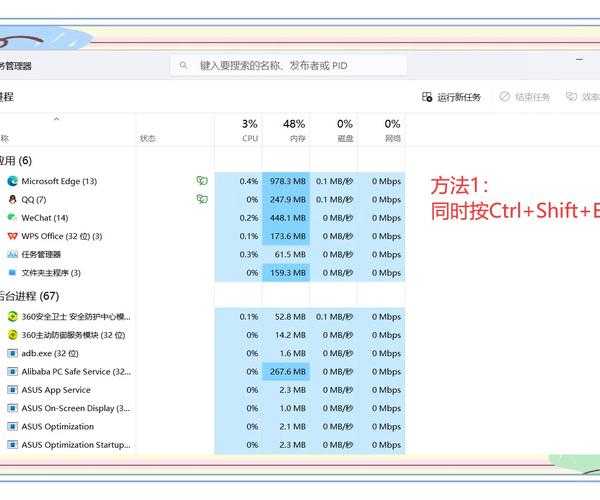Click the adb.exe process icon
Viewport: 600px width, 500px height.
point(12,353)
